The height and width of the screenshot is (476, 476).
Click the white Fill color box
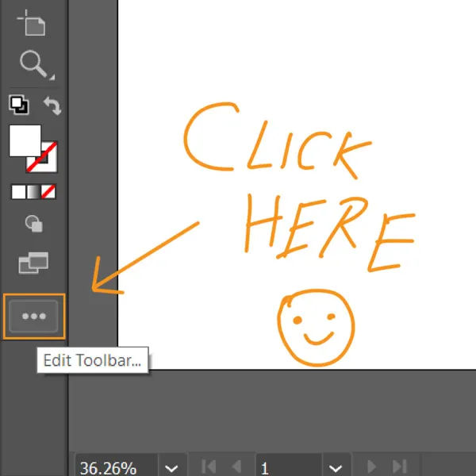point(24,140)
